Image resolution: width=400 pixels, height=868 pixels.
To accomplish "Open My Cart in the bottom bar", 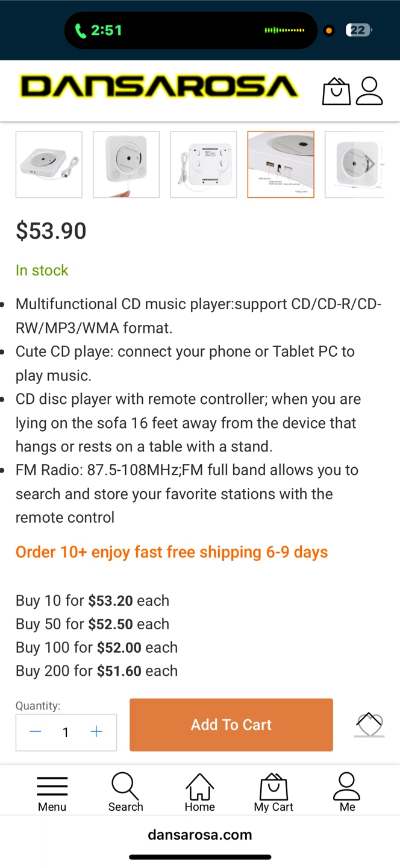I will (x=273, y=793).
